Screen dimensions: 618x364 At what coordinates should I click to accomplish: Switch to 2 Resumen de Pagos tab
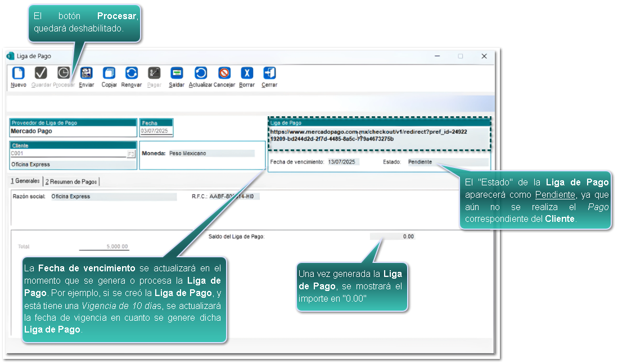click(x=71, y=181)
